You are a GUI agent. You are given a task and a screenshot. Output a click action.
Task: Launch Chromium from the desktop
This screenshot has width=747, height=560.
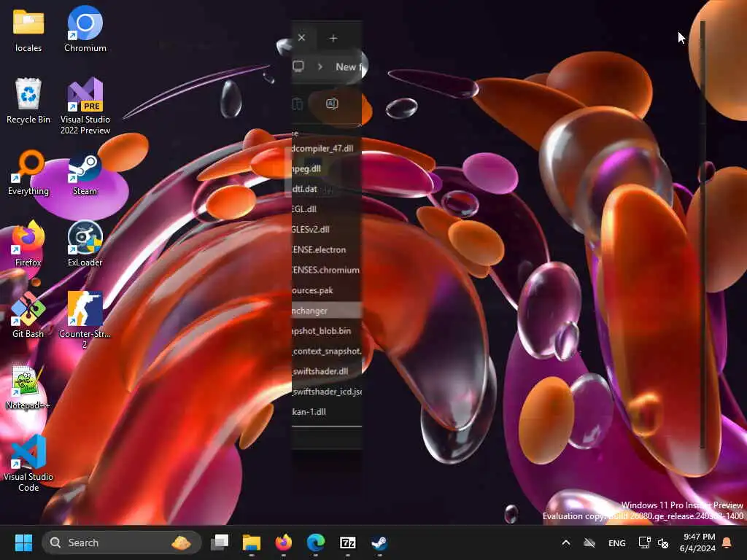pos(85,29)
